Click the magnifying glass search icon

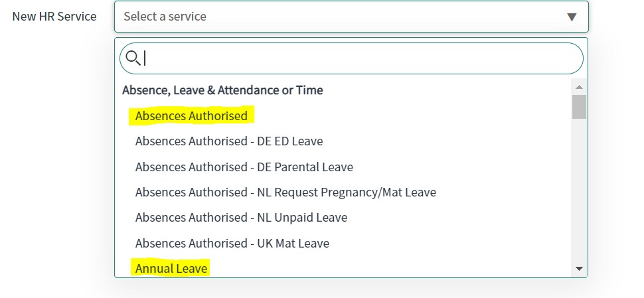133,58
